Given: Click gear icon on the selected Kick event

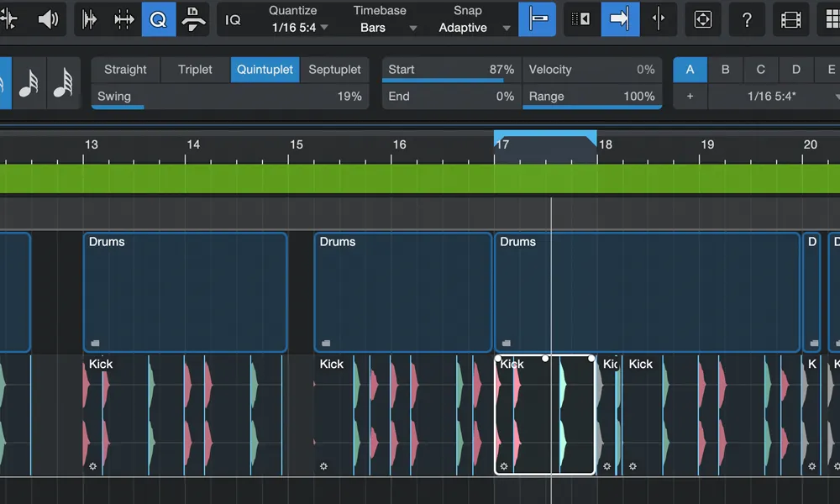Looking at the screenshot, I should [504, 466].
